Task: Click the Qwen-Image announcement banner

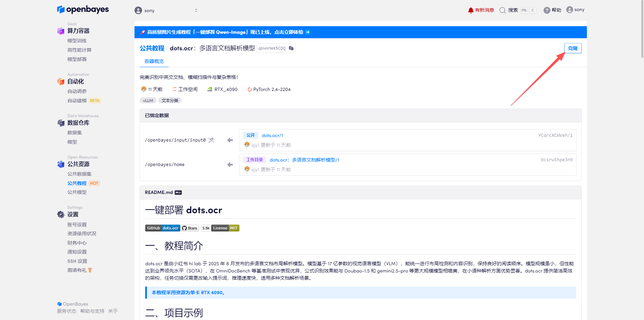Action: pyautogui.click(x=225, y=32)
